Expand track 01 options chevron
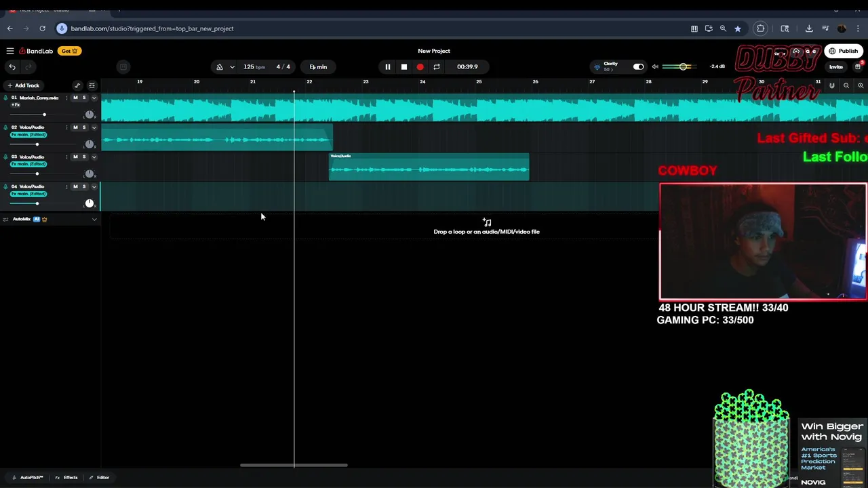The width and height of the screenshot is (868, 488). pos(94,98)
